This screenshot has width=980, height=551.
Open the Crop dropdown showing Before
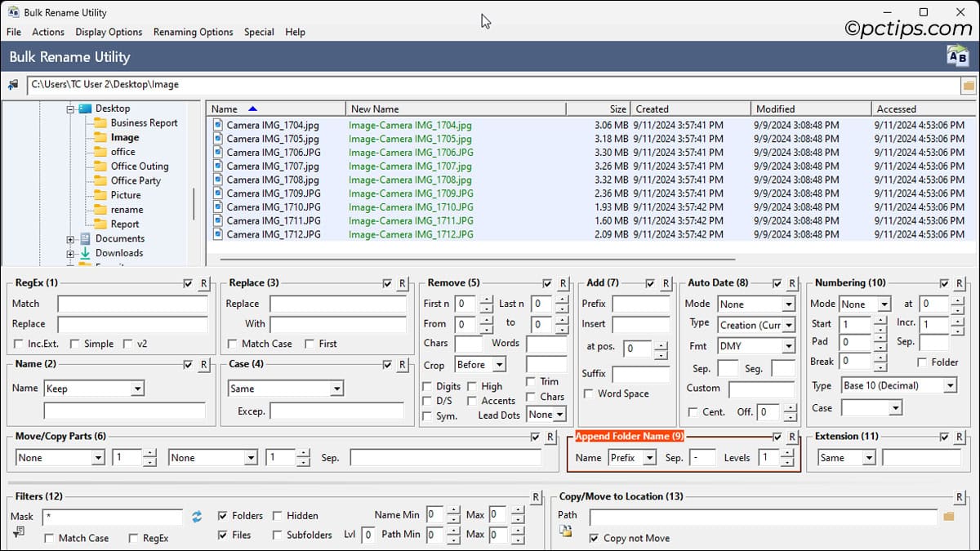click(x=479, y=365)
